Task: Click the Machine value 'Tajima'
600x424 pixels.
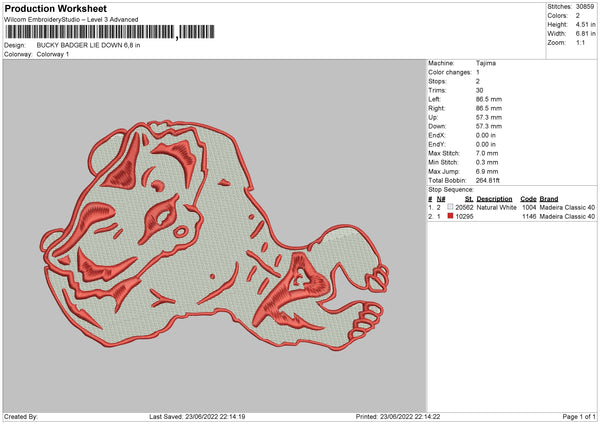Action: (x=486, y=63)
